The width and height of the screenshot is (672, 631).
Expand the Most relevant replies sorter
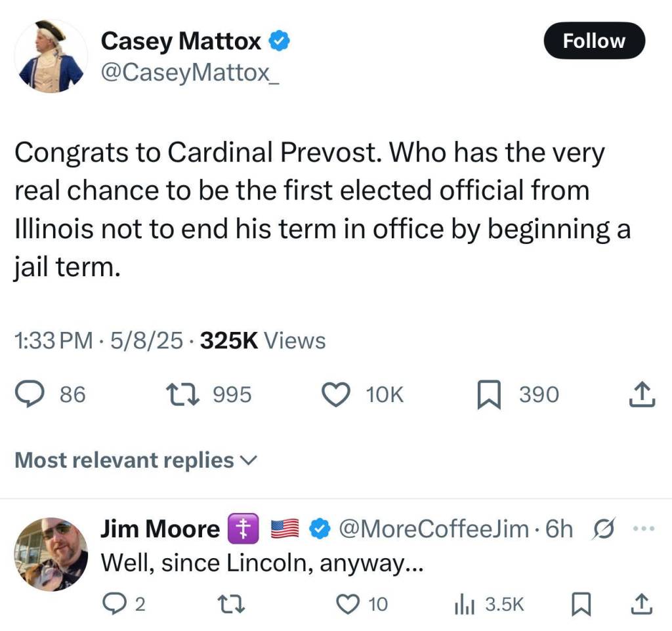(135, 460)
